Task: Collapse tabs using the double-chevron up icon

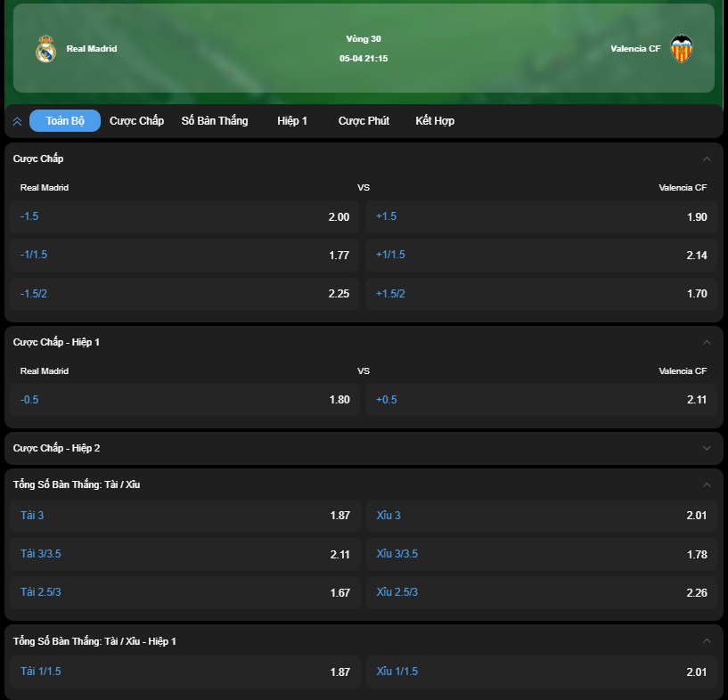Action: 17,121
